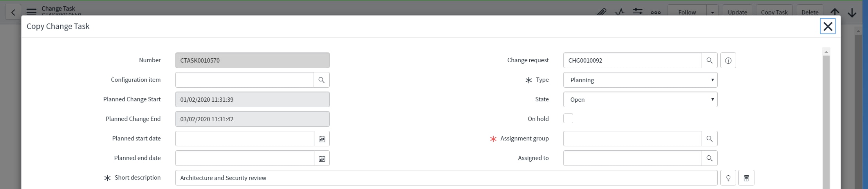This screenshot has width=868, height=189.
Task: Click the Assigned to input field
Action: point(633,158)
